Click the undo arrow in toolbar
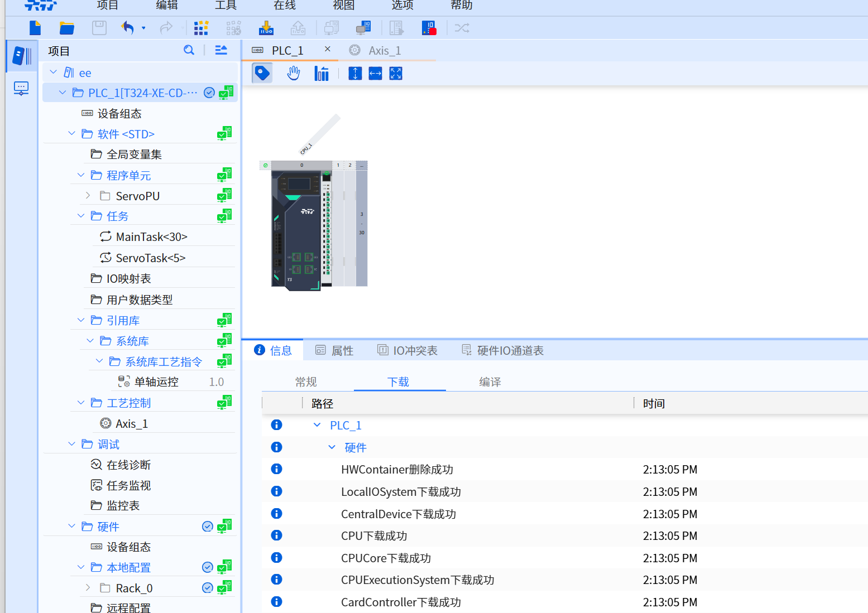This screenshot has width=868, height=613. (128, 28)
